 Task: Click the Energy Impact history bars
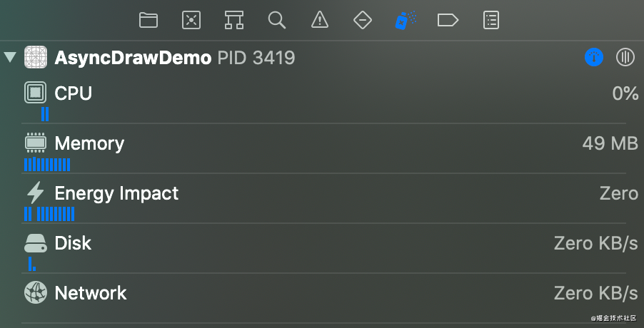tap(49, 214)
